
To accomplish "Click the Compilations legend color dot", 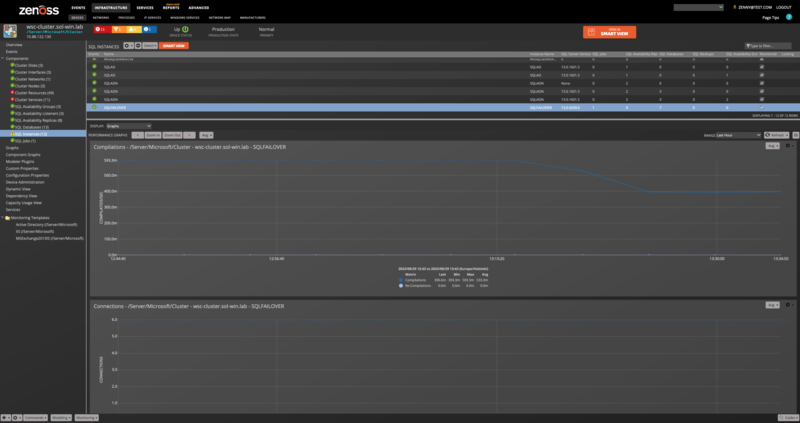I will point(401,280).
